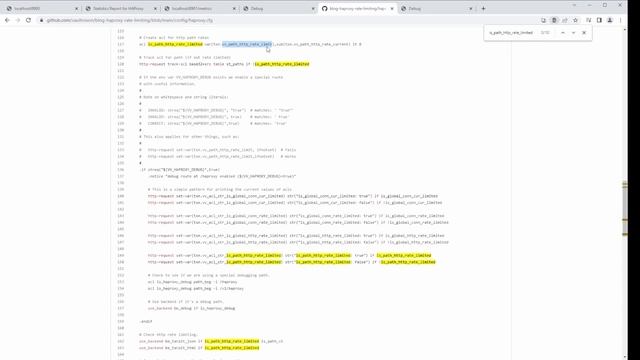
Task: View site info via the address bar lock
Action: 42,20
